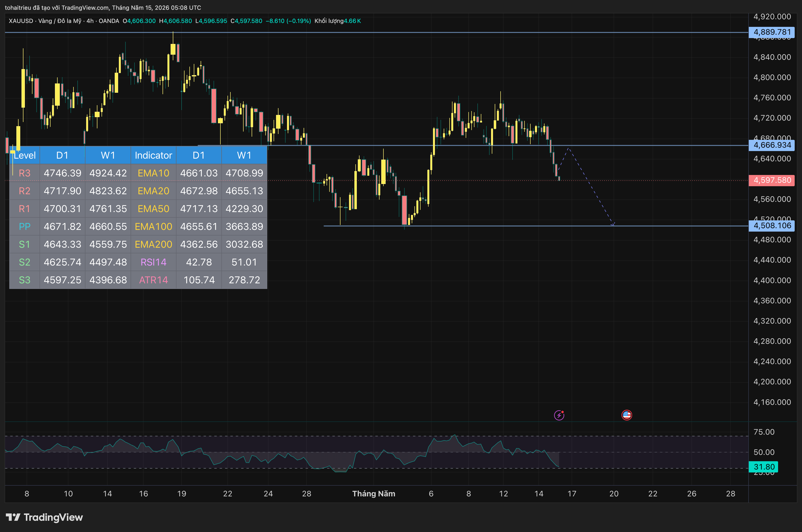Click the Tháng Năm time axis label

point(373,494)
